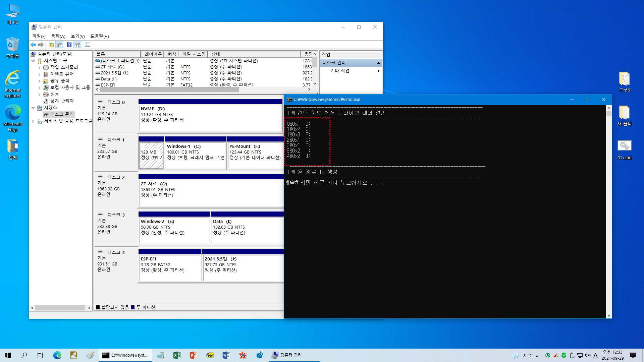The height and width of the screenshot is (362, 644).
Task: Select the PE-Mount (F:) partition block
Action: click(x=255, y=156)
